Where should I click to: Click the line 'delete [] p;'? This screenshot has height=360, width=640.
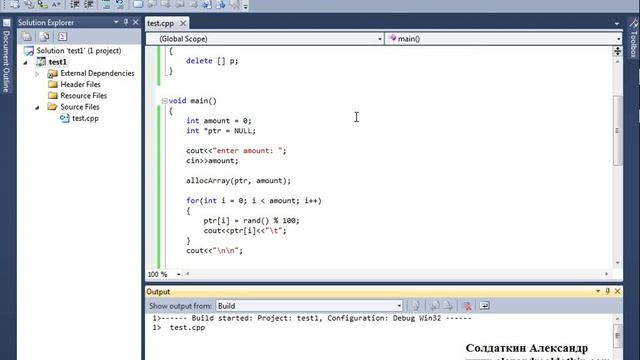(212, 61)
